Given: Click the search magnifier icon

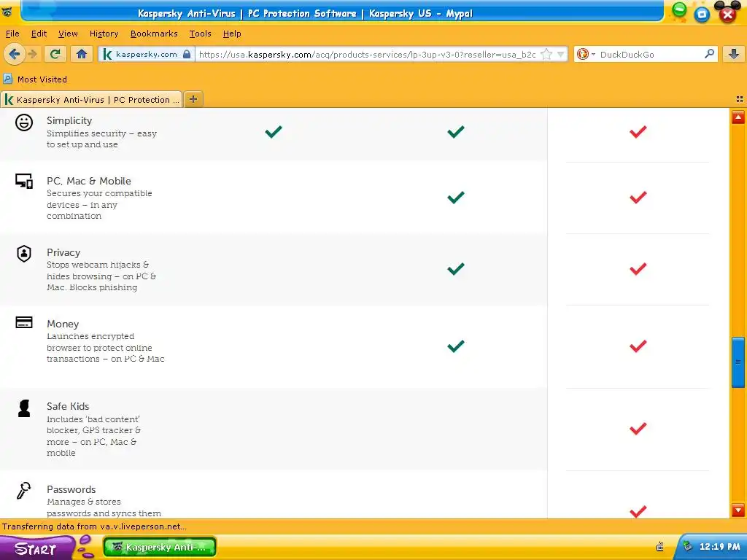Looking at the screenshot, I should pos(709,54).
